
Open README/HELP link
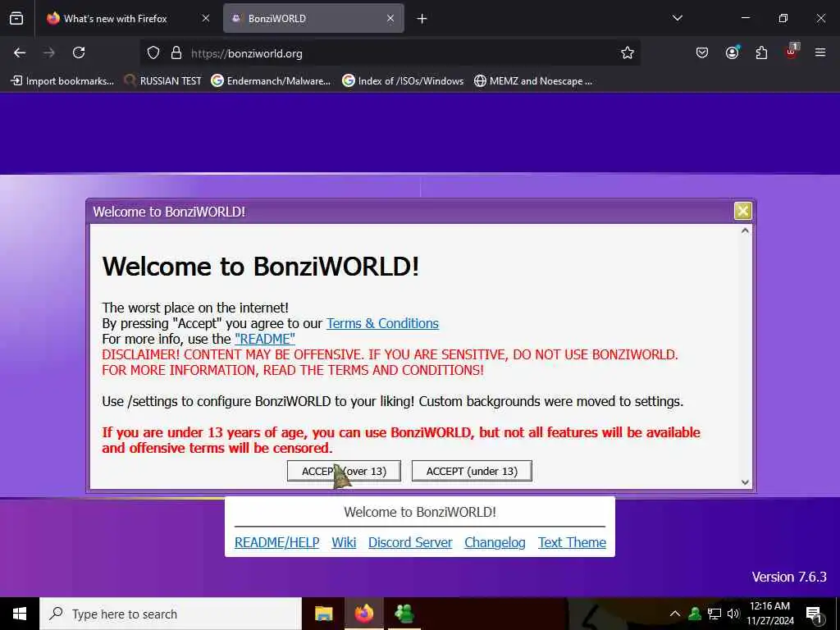point(277,542)
